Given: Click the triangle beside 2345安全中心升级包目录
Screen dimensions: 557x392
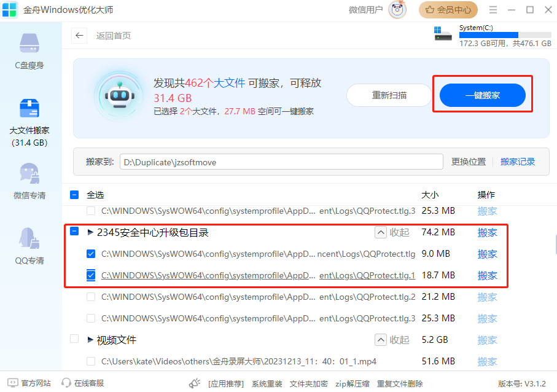Looking at the screenshot, I should pos(90,232).
